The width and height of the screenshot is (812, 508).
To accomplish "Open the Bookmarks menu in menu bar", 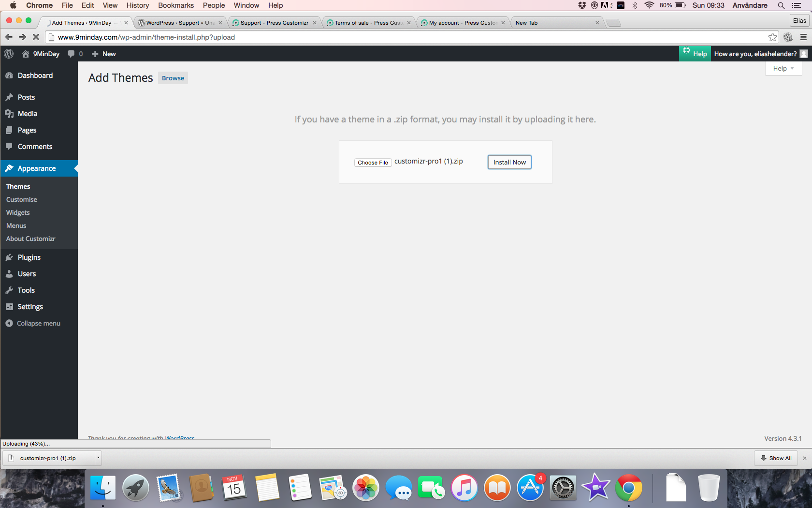I will click(x=176, y=5).
